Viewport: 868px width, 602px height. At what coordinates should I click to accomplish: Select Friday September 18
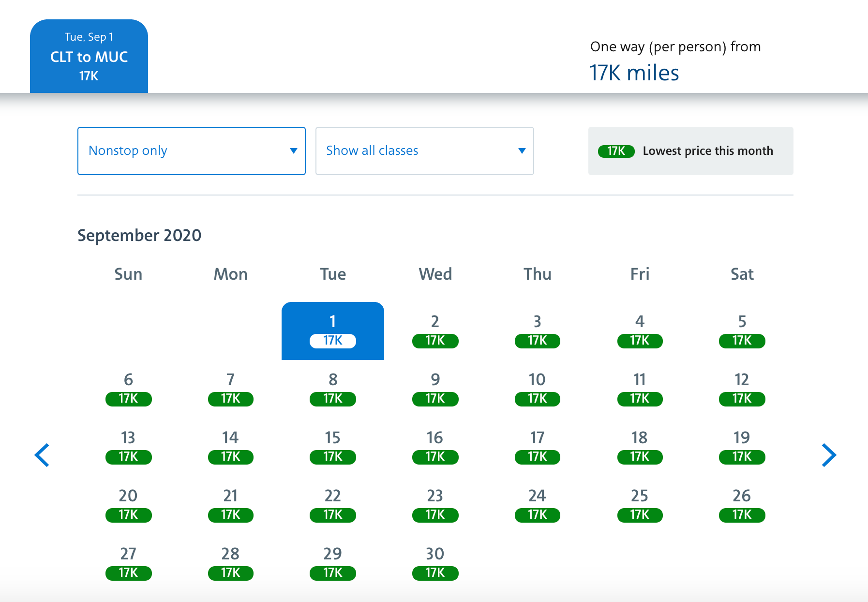click(640, 447)
